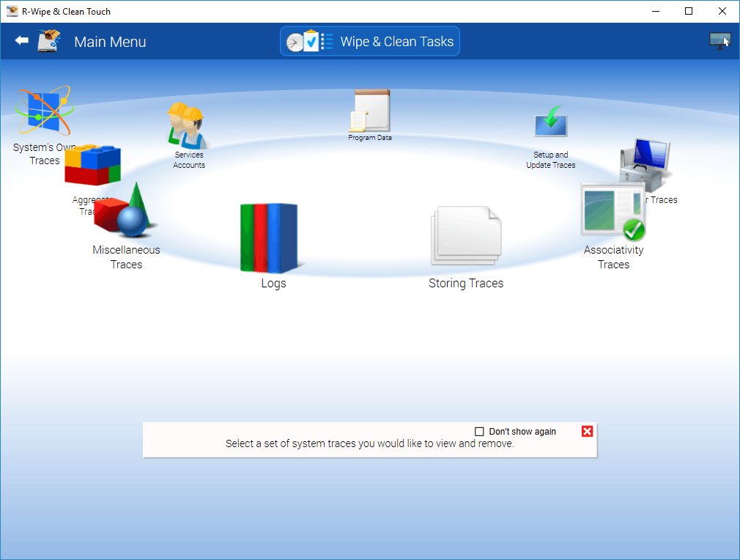
Task: Dismiss the hint with the red X
Action: click(587, 431)
